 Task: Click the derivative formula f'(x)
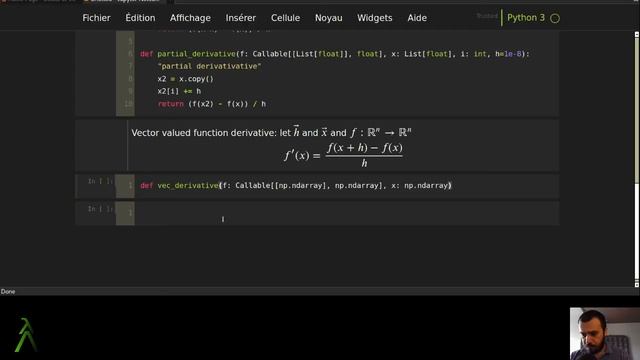point(344,155)
